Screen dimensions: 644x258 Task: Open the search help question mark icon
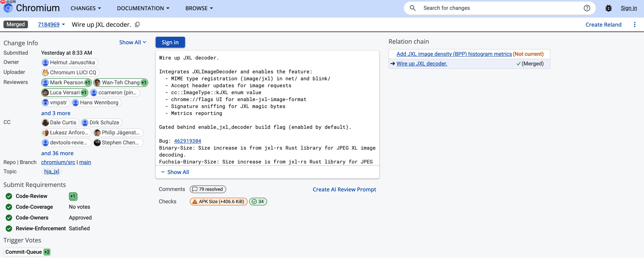click(x=587, y=8)
